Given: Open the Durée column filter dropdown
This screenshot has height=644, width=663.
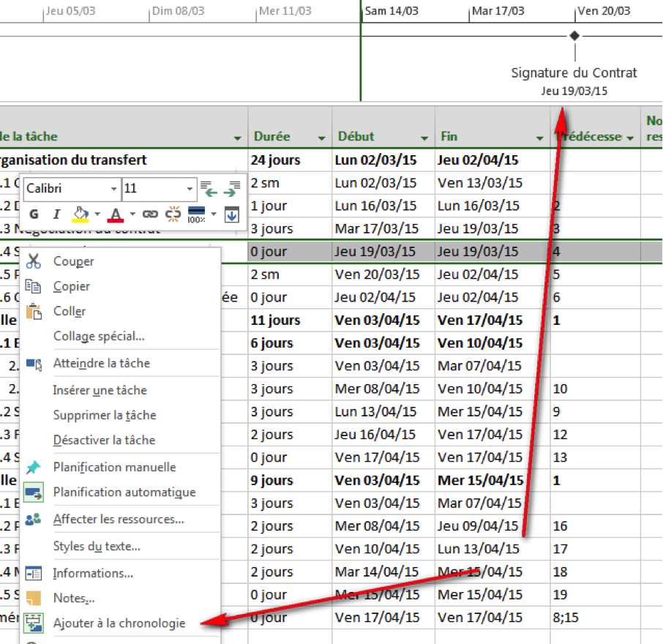Looking at the screenshot, I should click(322, 138).
